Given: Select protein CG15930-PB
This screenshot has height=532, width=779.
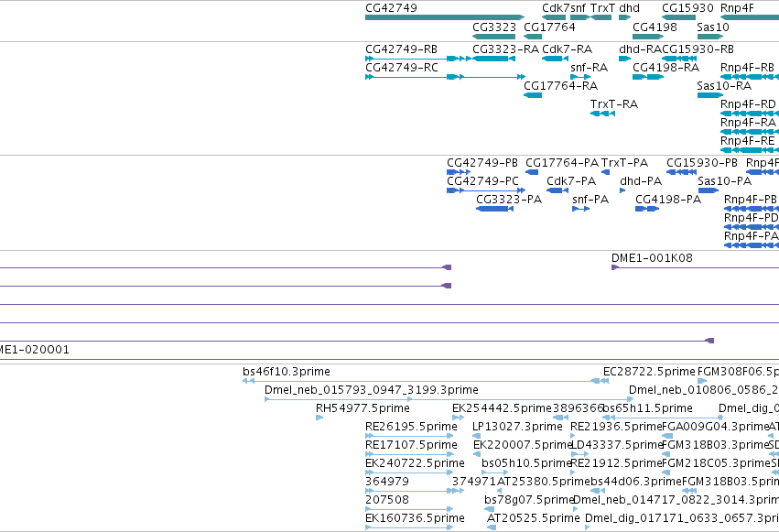Looking at the screenshot, I should tap(702, 163).
